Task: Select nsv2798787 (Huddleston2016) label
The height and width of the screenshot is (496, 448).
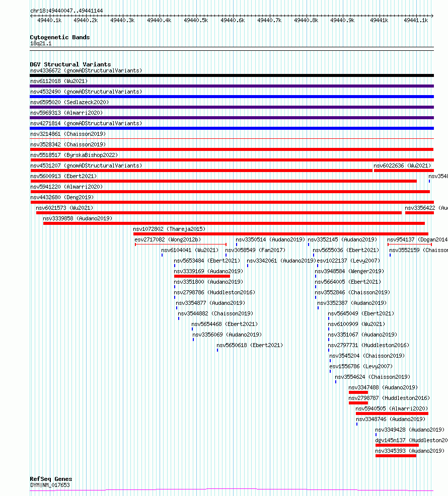Action: [389, 398]
